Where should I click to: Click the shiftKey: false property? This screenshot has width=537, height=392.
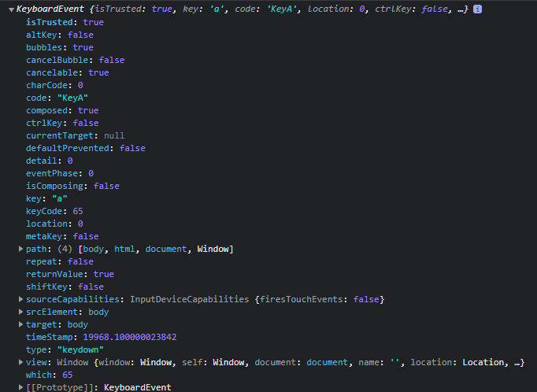(65, 287)
